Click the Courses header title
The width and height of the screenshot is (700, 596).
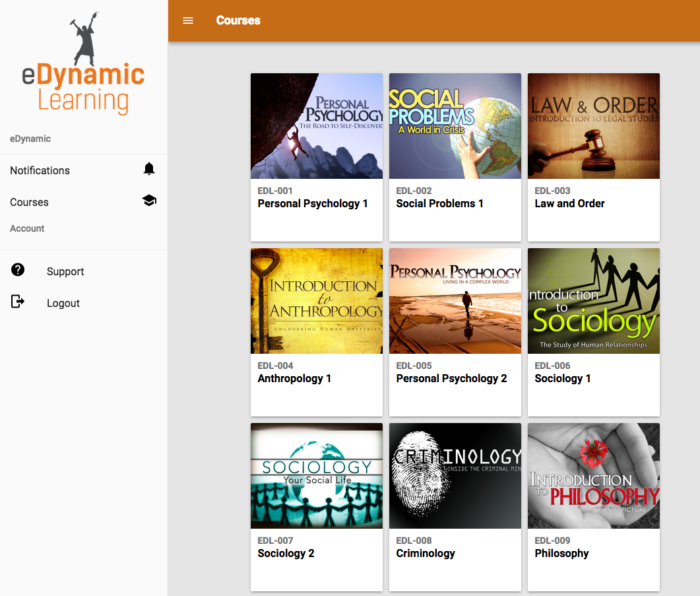pos(238,20)
